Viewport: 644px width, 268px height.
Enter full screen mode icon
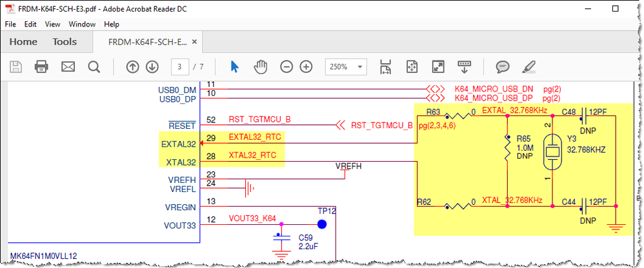[x=438, y=66]
